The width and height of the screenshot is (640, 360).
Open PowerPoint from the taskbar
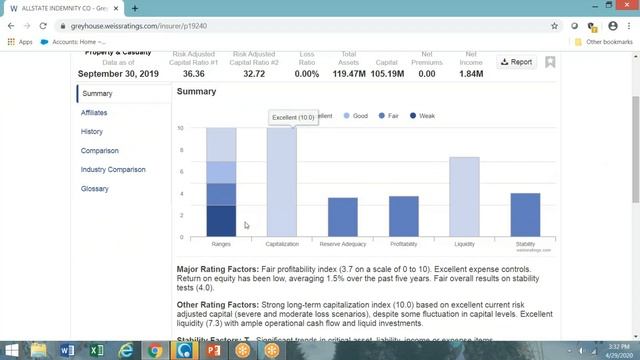[x=213, y=351]
